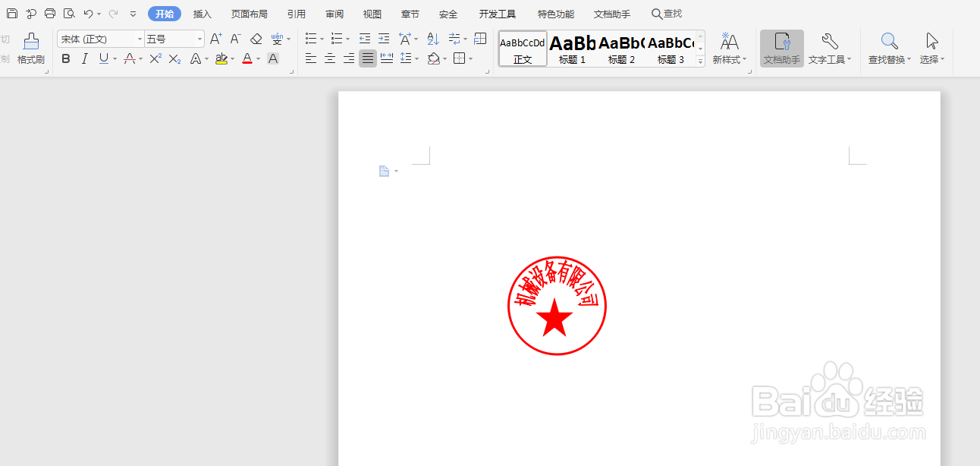980x466 pixels.
Task: Click the Print icon in quick access toolbar
Action: pyautogui.click(x=50, y=14)
